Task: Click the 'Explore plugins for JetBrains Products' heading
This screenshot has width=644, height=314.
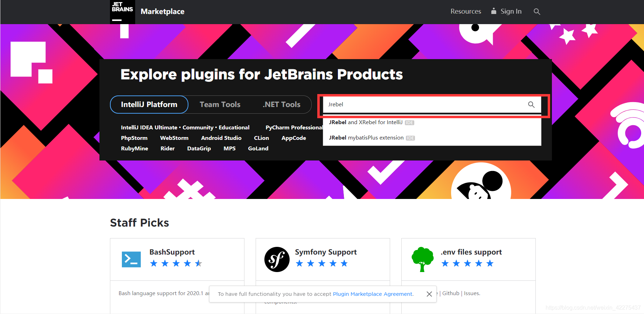Action: click(262, 74)
